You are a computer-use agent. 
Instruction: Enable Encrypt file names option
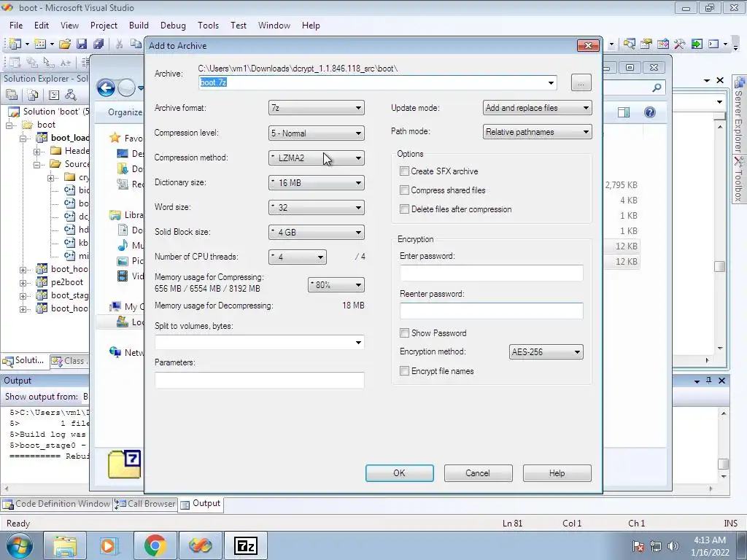(x=404, y=371)
